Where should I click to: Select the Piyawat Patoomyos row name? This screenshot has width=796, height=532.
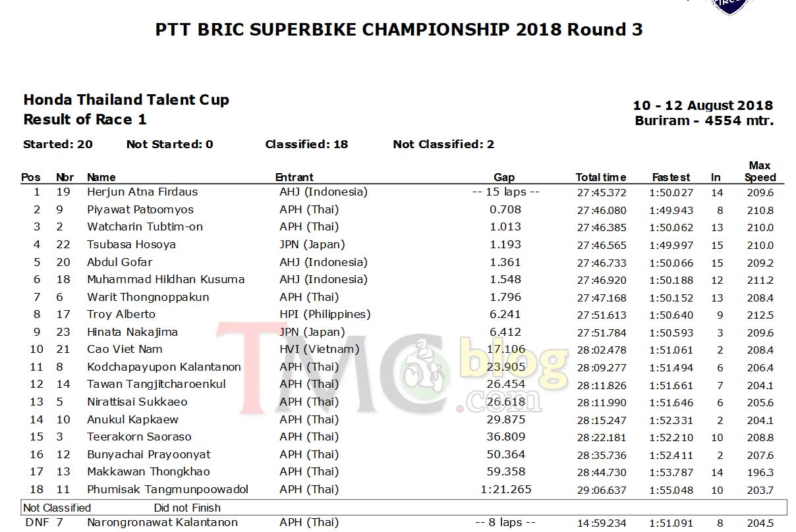pyautogui.click(x=140, y=210)
